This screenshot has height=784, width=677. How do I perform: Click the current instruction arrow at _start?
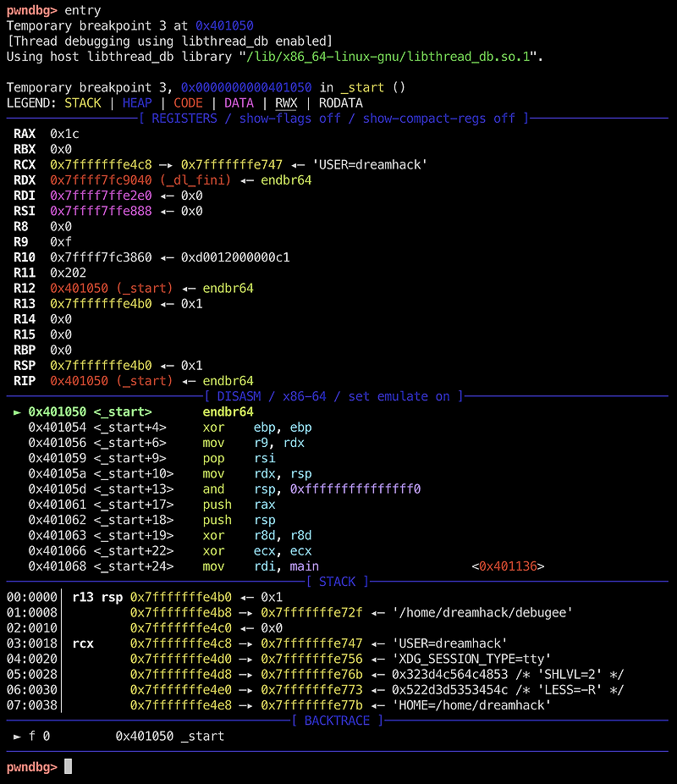(x=17, y=412)
